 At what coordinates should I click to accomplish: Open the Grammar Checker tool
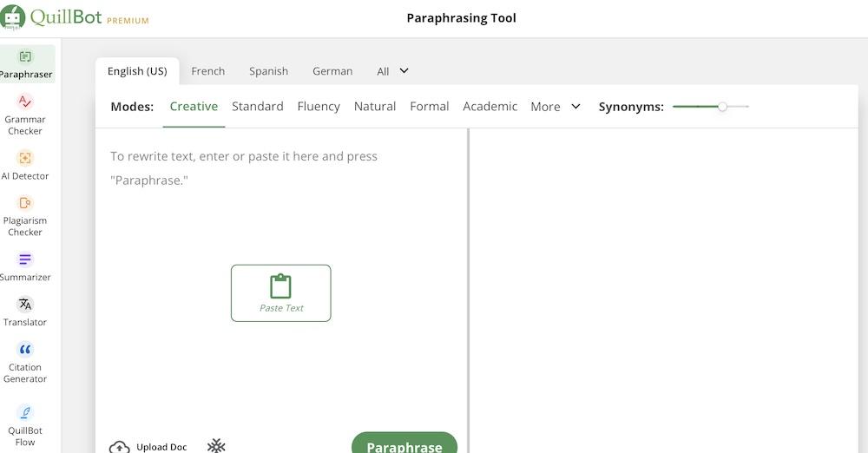(25, 114)
